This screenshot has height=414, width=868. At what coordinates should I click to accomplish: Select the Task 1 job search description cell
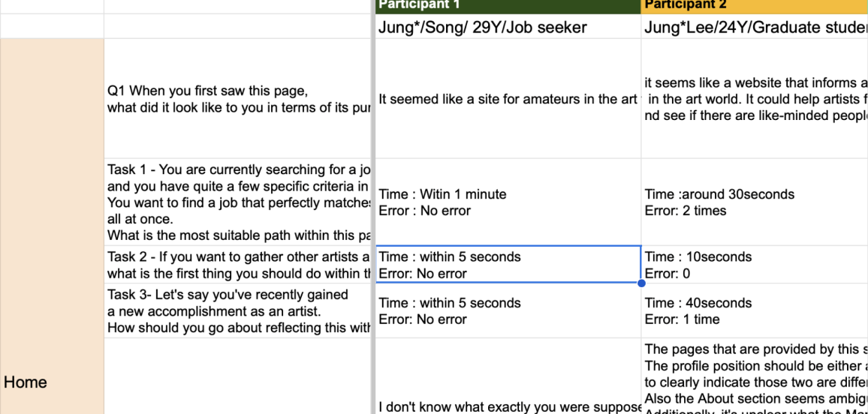238,202
